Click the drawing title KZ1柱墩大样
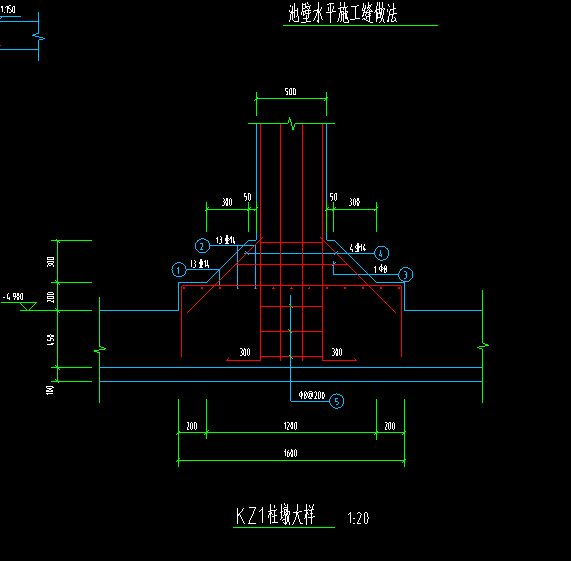Viewport: 571px width, 561px height. [x=275, y=515]
